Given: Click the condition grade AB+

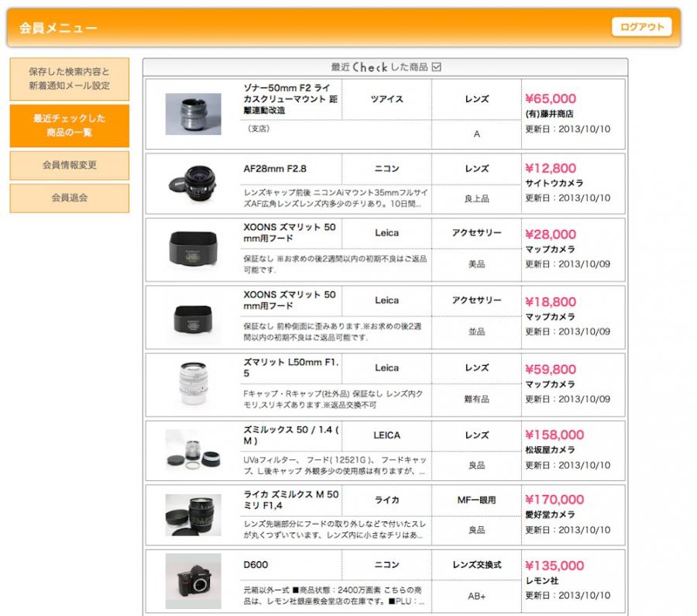Looking at the screenshot, I should coord(476,597).
